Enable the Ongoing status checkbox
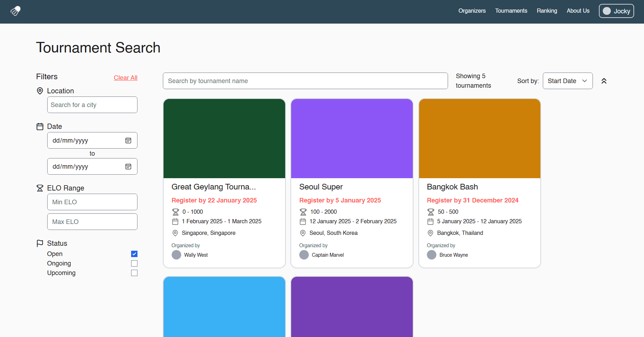 [134, 263]
